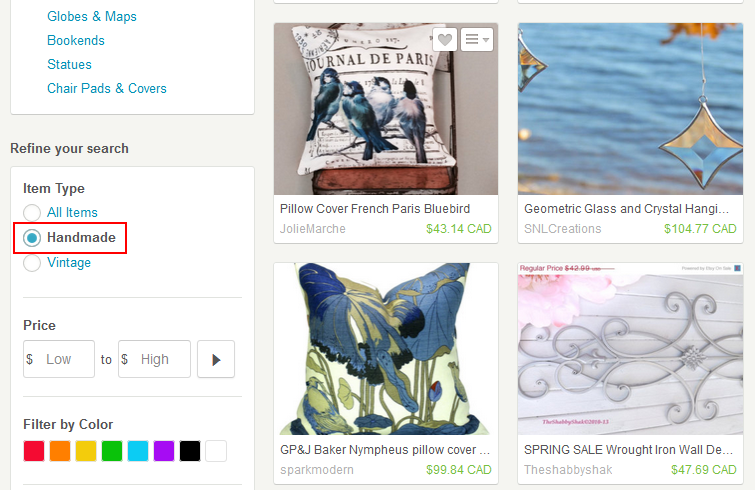Screen dimensions: 755x490
Task: Filter by orange color swatch
Action: 60,451
